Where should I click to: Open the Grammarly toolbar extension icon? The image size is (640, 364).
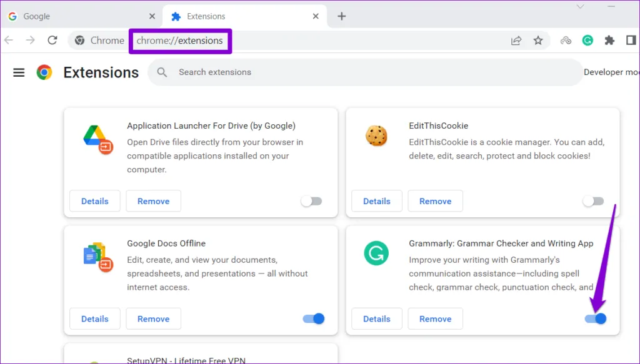[x=587, y=41]
